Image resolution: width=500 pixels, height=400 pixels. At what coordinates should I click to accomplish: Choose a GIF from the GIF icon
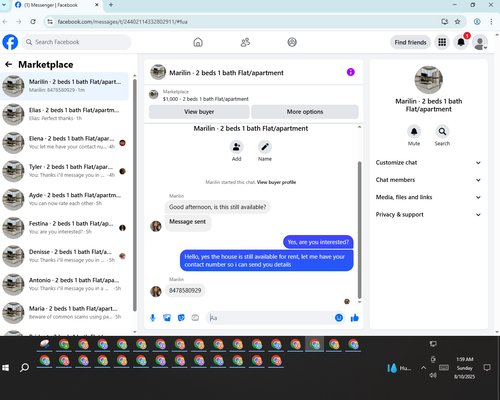[195, 318]
